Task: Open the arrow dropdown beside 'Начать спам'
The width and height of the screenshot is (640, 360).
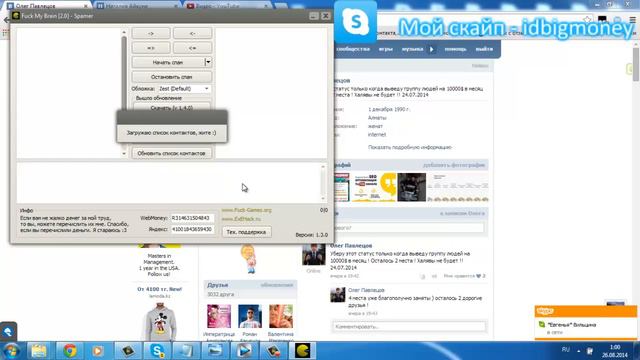Action: (208, 62)
